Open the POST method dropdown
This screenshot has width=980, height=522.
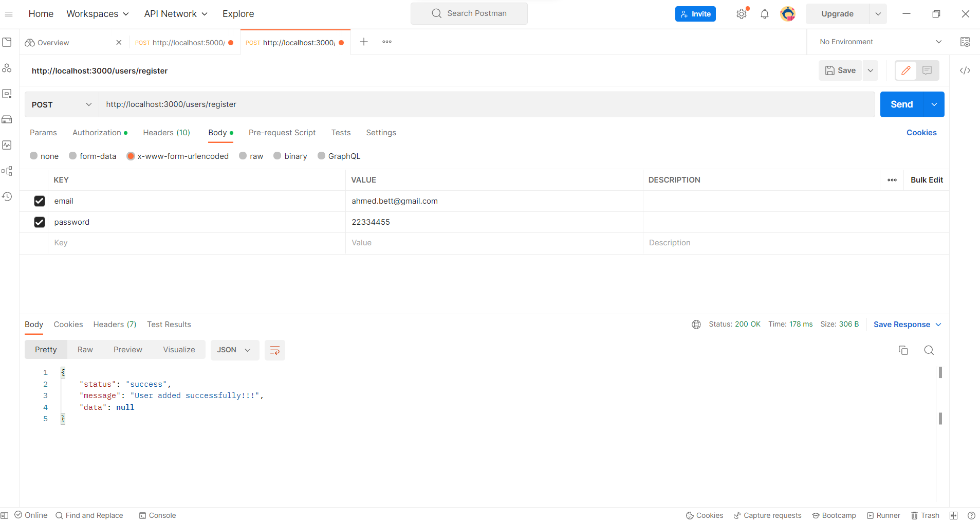tap(61, 104)
